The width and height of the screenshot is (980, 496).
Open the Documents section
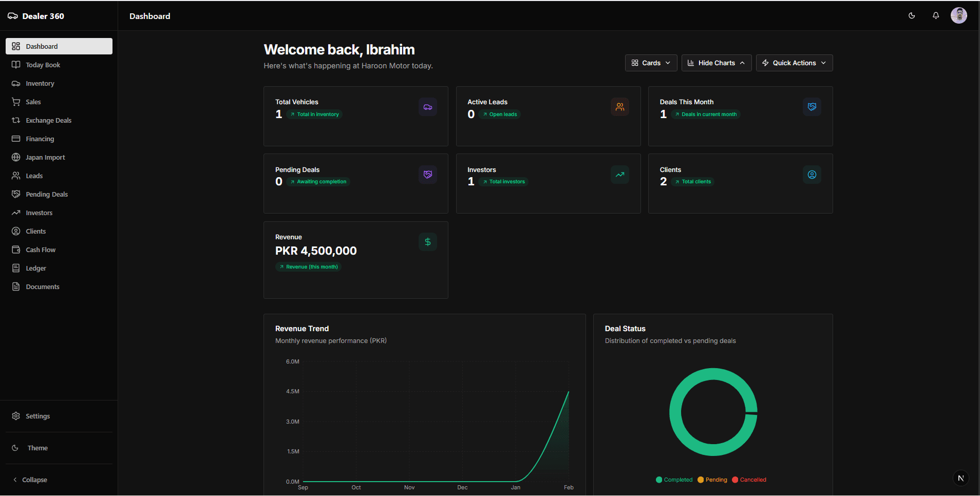pos(42,287)
